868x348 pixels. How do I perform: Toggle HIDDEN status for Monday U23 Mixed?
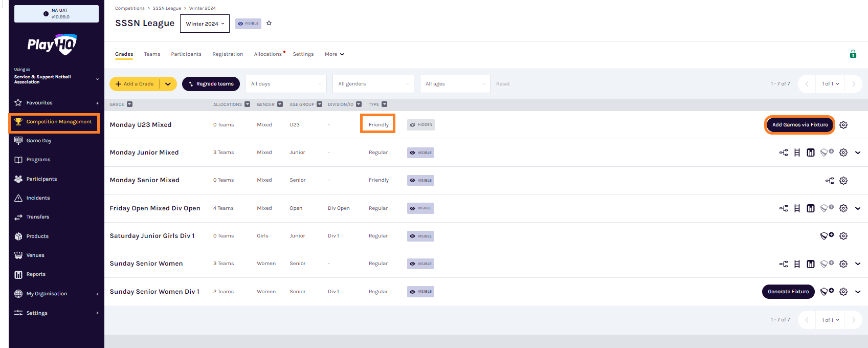point(421,125)
